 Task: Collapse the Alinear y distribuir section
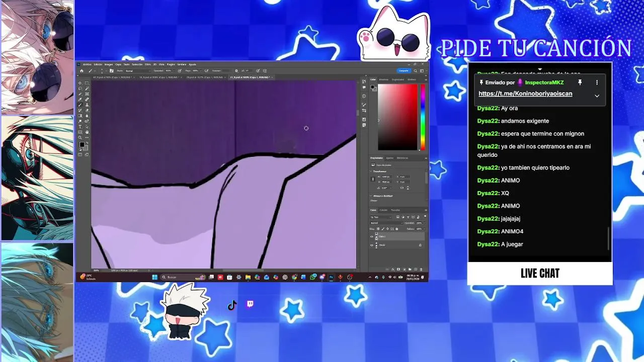click(x=371, y=196)
